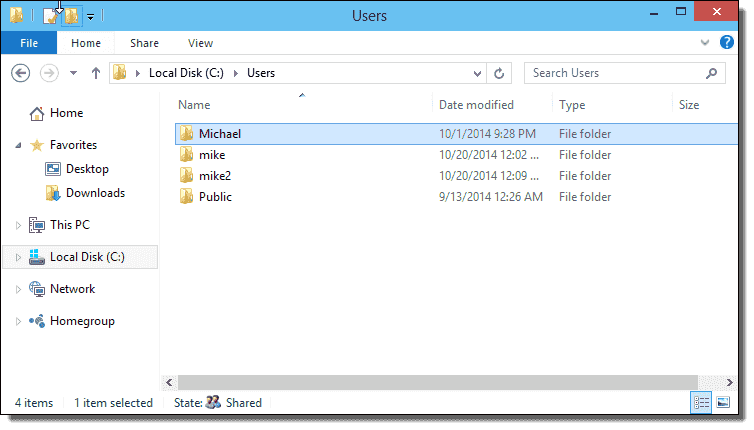Refresh the Users folder view
This screenshot has height=430, width=754.
click(x=501, y=73)
